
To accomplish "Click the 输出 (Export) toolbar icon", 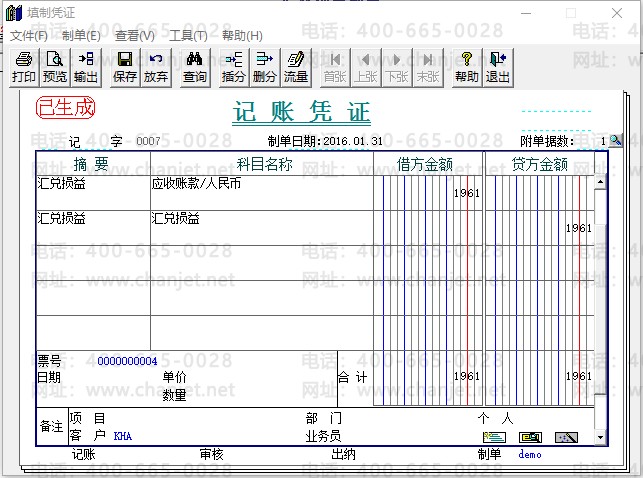I will 86,67.
